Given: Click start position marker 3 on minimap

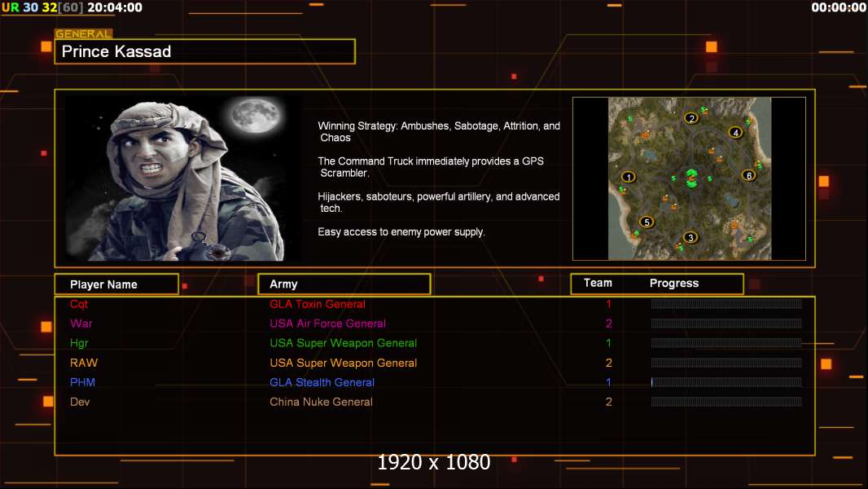Looking at the screenshot, I should (x=690, y=238).
